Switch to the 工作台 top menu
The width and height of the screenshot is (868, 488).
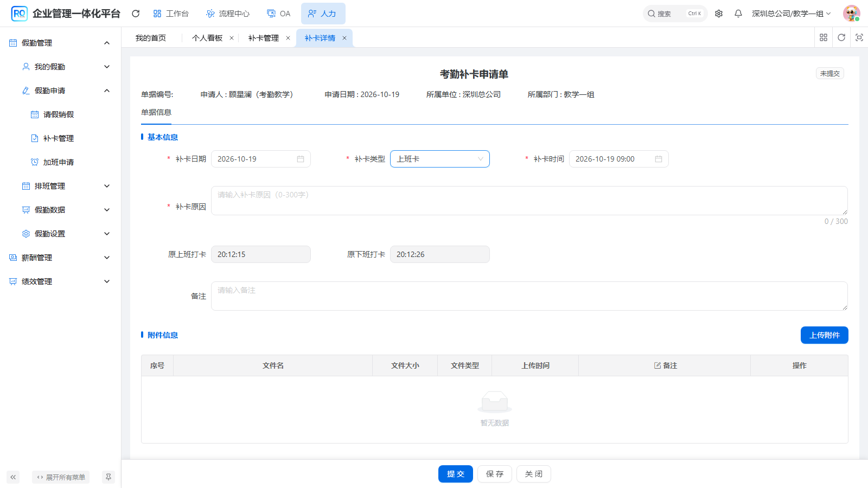point(171,14)
